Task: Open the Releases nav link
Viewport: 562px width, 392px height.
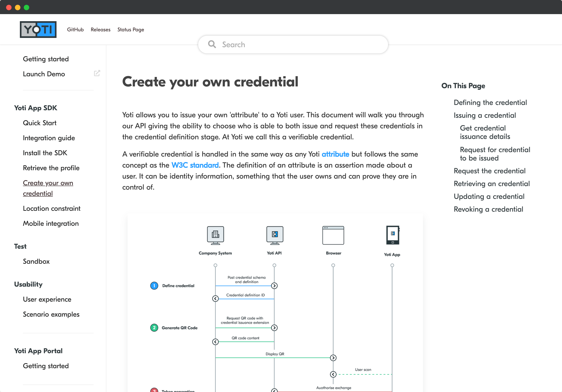Action: pyautogui.click(x=100, y=29)
